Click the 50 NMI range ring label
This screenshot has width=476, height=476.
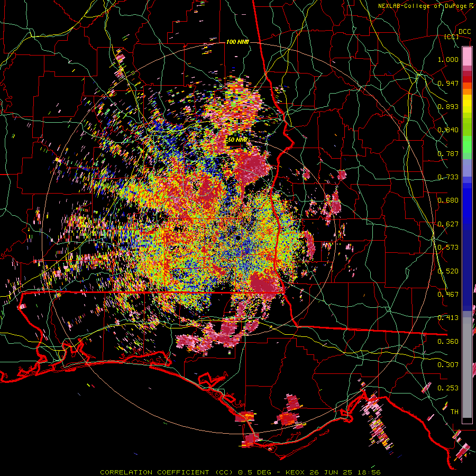(237, 140)
